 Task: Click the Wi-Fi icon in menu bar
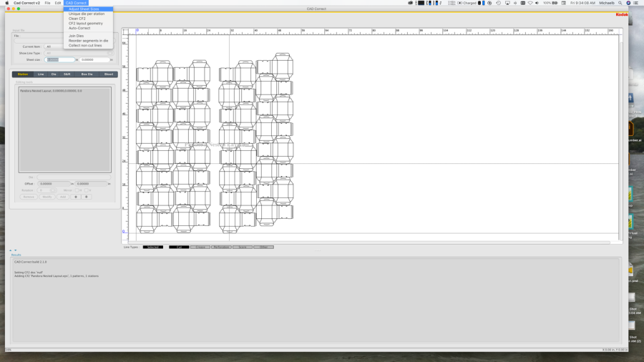tap(530, 3)
